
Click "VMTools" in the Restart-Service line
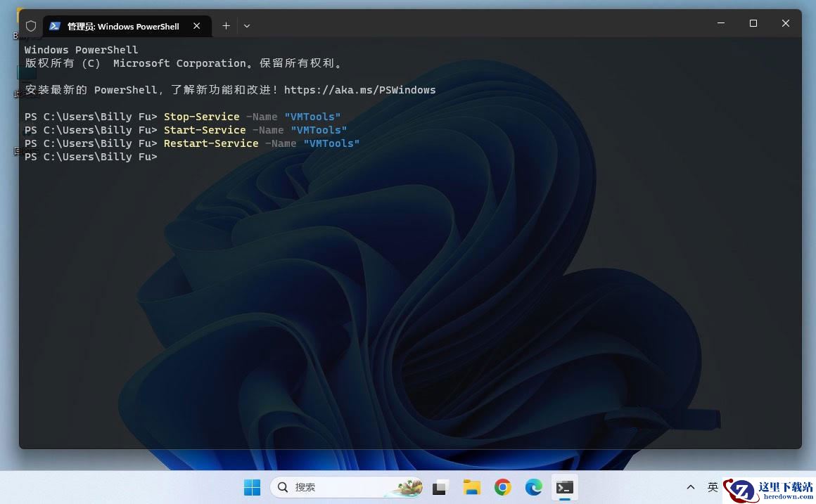pyautogui.click(x=331, y=143)
